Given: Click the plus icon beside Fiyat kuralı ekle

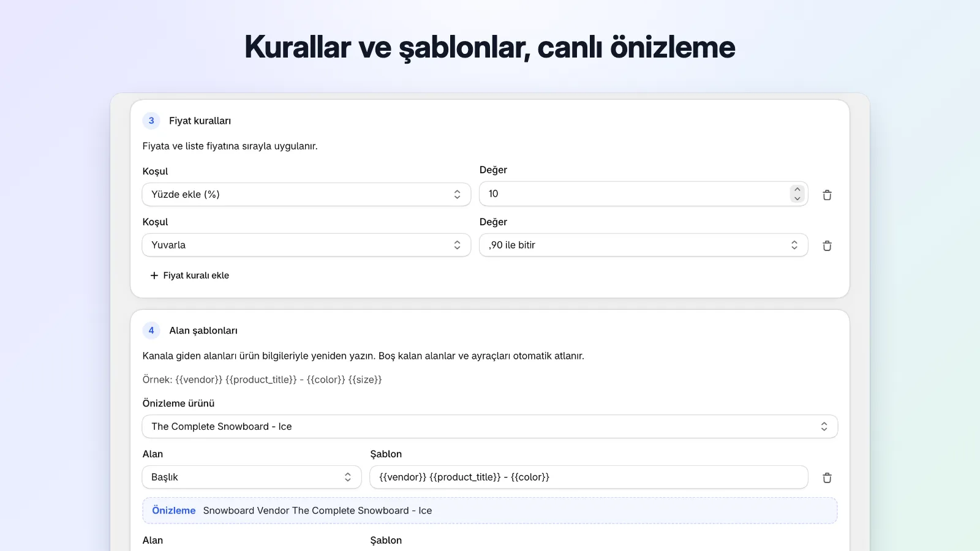Looking at the screenshot, I should 154,275.
